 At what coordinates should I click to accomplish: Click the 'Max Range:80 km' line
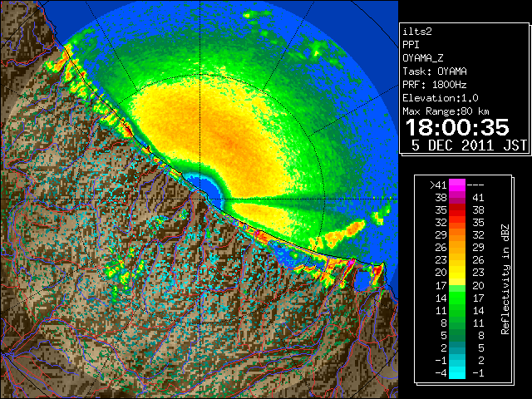(x=446, y=111)
